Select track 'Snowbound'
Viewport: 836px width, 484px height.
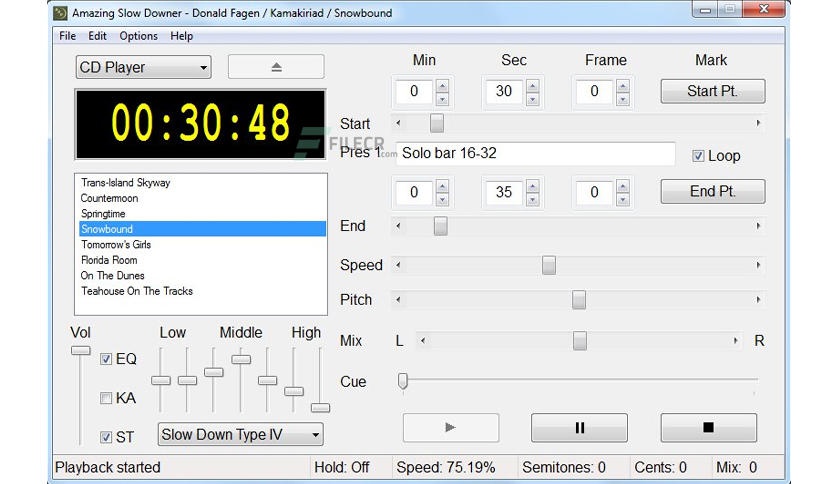coord(203,229)
